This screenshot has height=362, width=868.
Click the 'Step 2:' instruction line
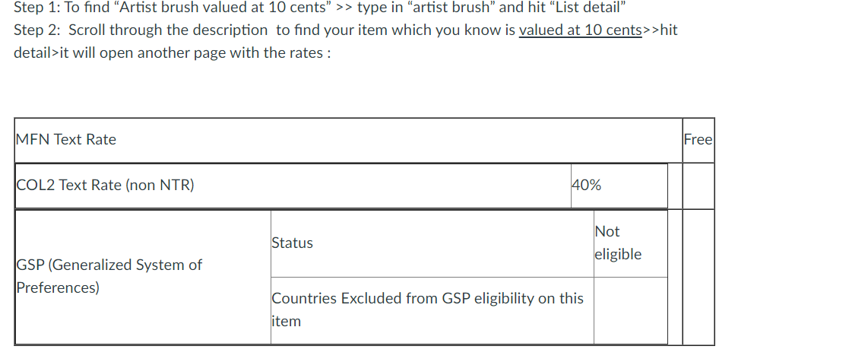click(x=345, y=30)
